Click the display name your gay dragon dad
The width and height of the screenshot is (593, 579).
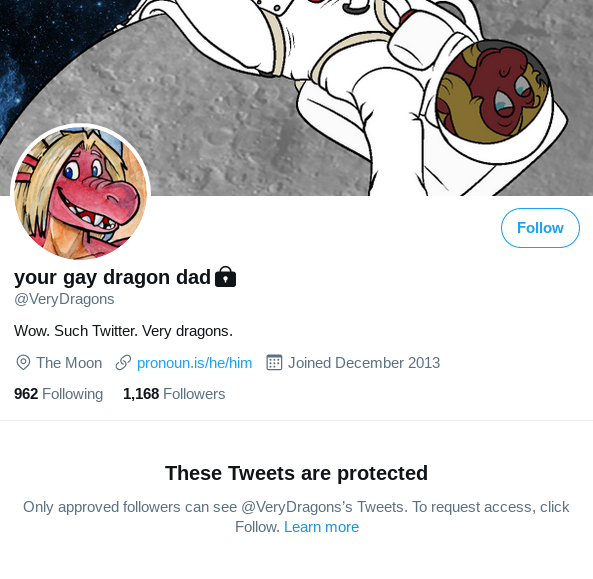(x=112, y=277)
